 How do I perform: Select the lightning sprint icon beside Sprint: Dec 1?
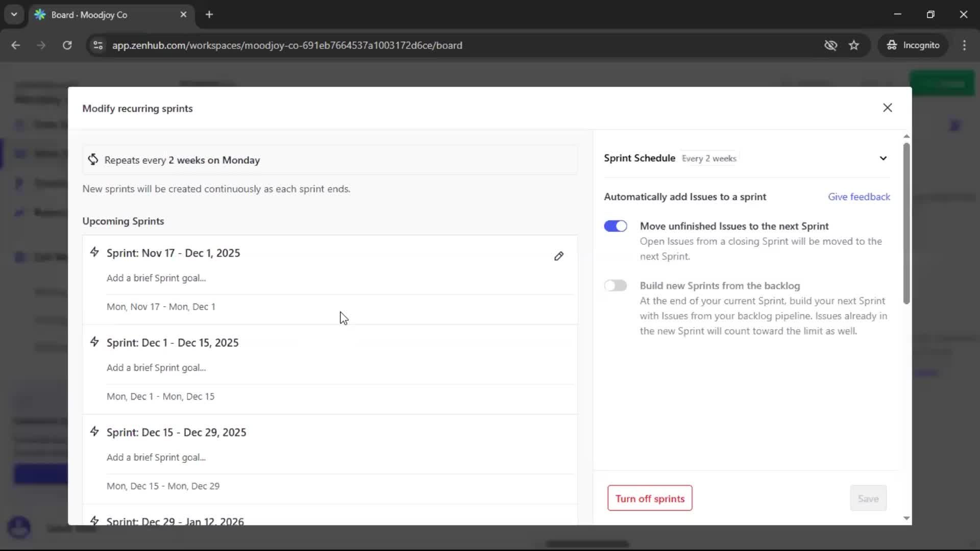94,342
